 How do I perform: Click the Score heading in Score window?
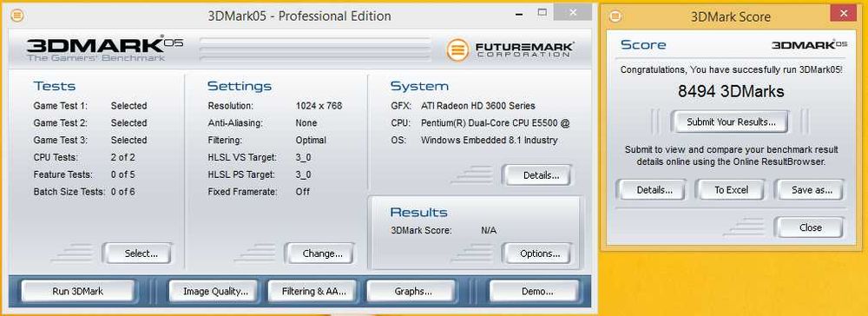click(x=643, y=45)
